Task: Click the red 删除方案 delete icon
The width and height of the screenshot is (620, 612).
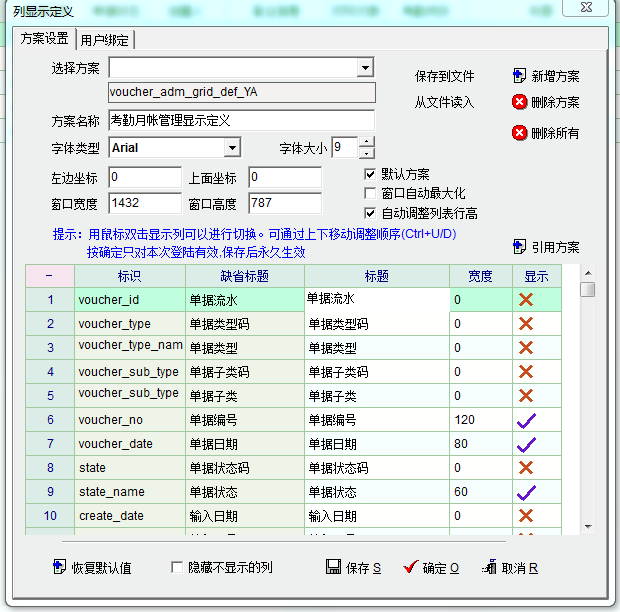Action: (519, 102)
